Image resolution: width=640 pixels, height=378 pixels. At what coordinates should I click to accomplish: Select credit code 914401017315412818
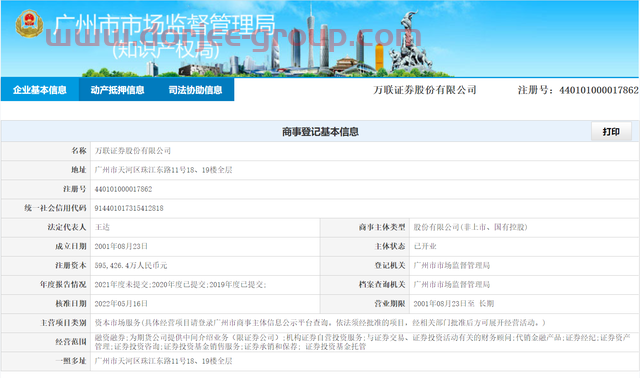point(129,208)
